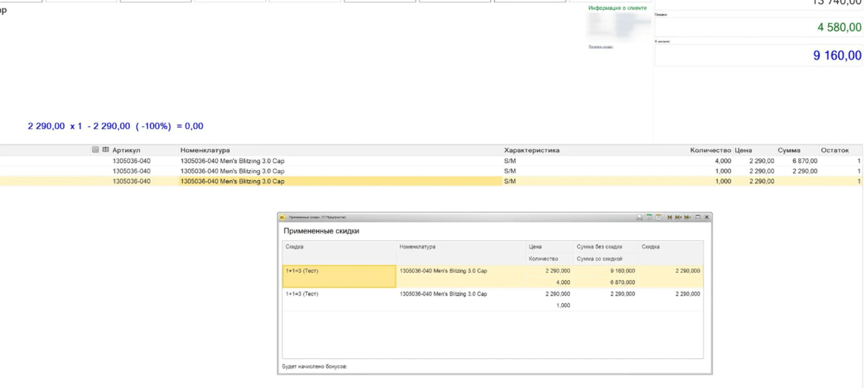Select the Количество header in the main table
Screen dimensions: 868x388
click(710, 150)
